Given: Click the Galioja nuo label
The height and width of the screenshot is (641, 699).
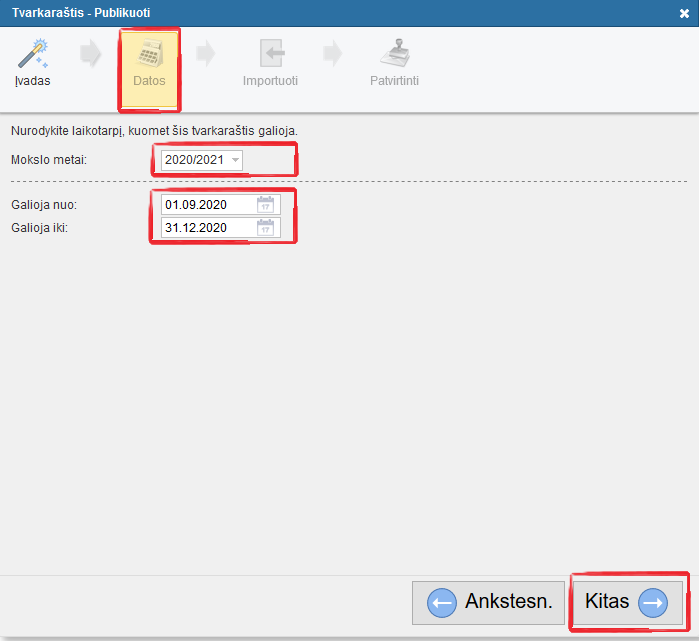Looking at the screenshot, I should point(44,205).
